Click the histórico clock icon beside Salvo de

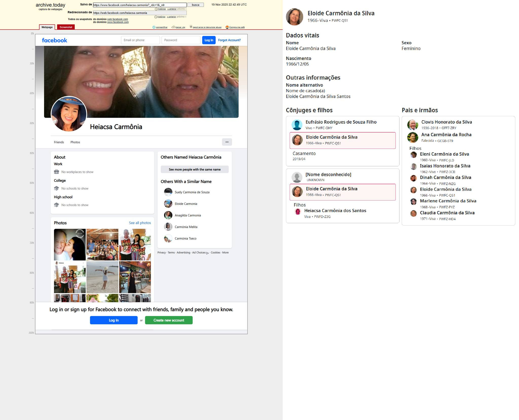[156, 9]
